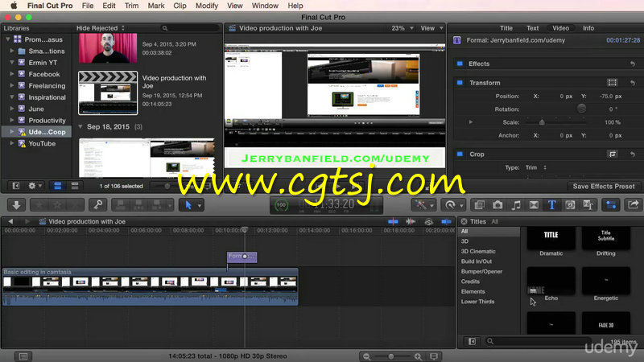Screen dimensions: 644x362
Task: Close the Titles browser X icon
Action: coord(464,221)
